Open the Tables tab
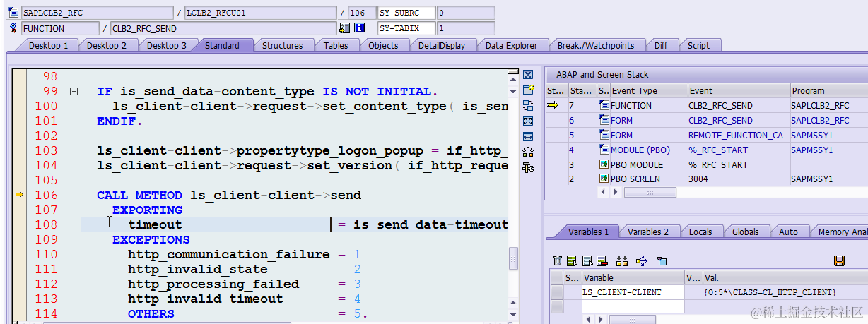The width and height of the screenshot is (868, 324). click(x=336, y=45)
